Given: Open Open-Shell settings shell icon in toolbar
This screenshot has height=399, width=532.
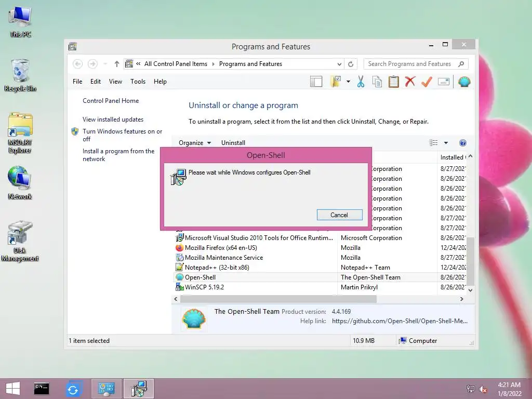Looking at the screenshot, I should click(464, 82).
